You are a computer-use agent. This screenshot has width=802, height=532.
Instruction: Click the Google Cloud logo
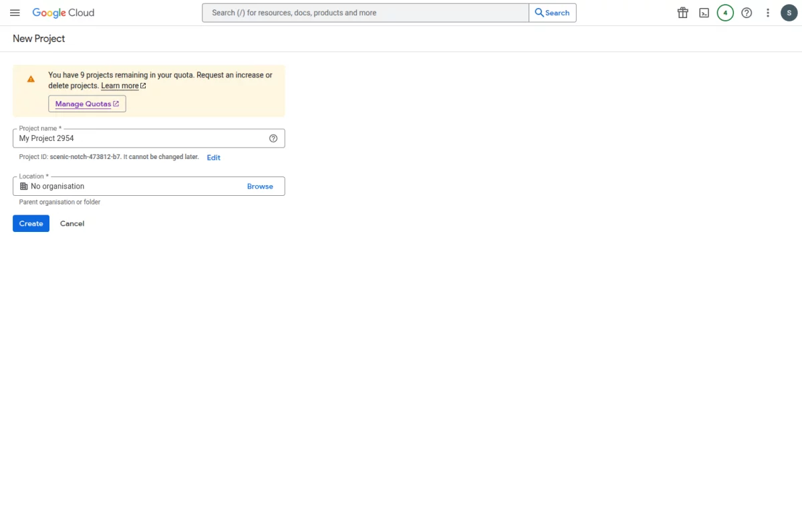click(63, 13)
